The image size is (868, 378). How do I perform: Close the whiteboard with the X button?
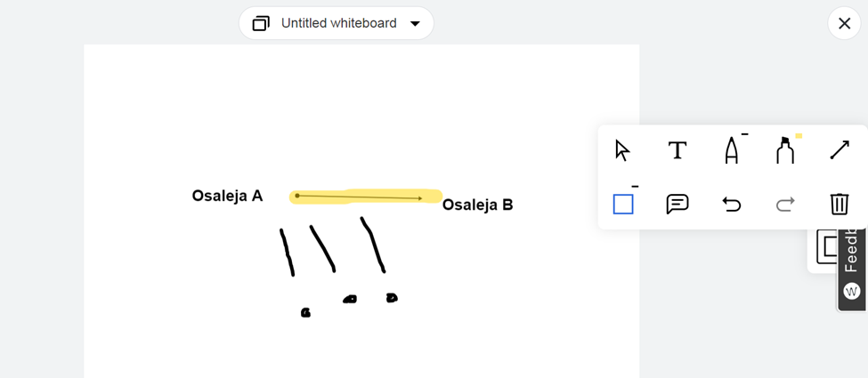pyautogui.click(x=844, y=23)
